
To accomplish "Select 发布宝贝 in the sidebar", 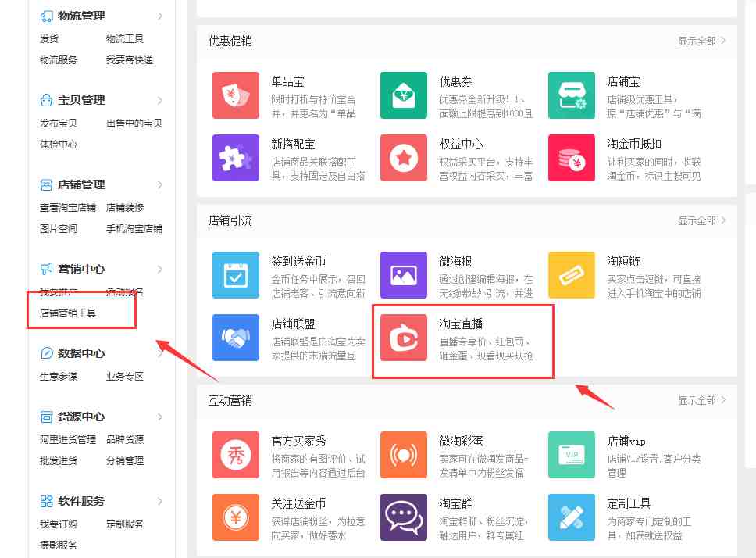I will (59, 123).
